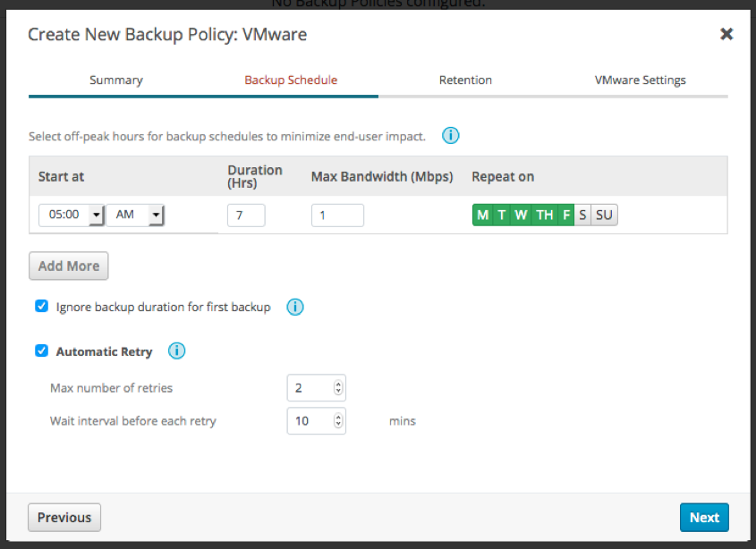
Task: Toggle Tuesday repeat day
Action: coord(501,215)
